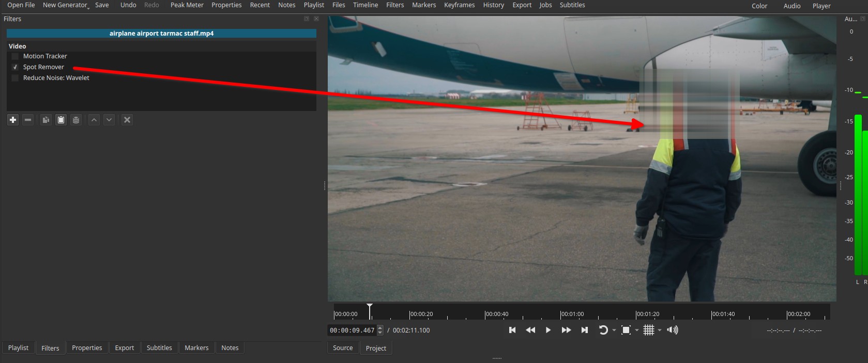Add a new filter with plus button
868x363 pixels.
(13, 120)
